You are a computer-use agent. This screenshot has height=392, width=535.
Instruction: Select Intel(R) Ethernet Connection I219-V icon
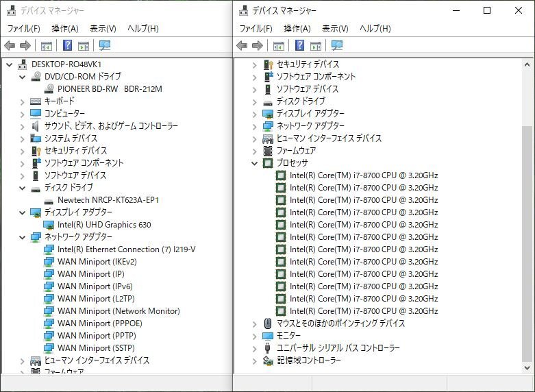pyautogui.click(x=49, y=249)
